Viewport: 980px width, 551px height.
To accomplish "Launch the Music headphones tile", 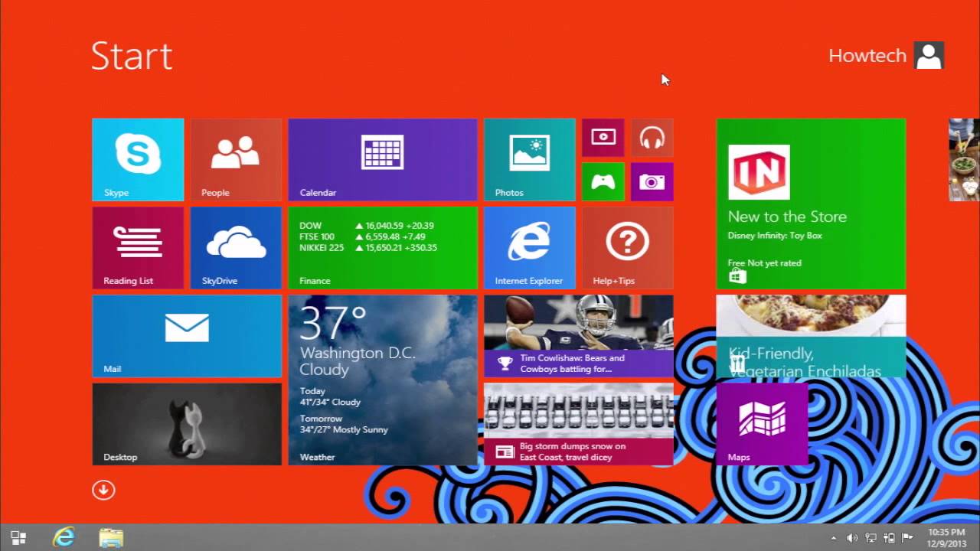I will click(x=652, y=138).
